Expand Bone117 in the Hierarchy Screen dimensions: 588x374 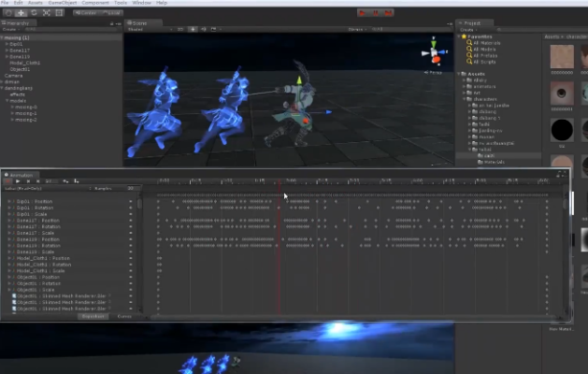(7, 50)
